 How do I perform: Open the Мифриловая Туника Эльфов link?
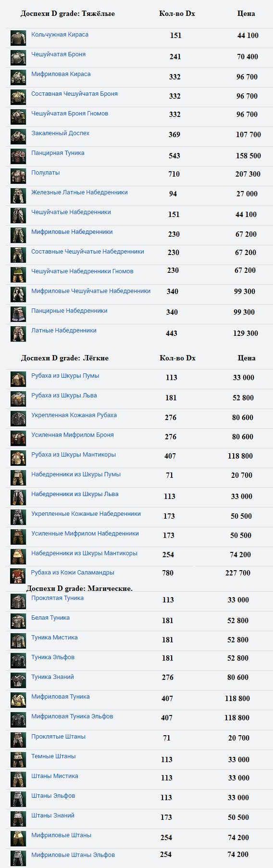[72, 716]
